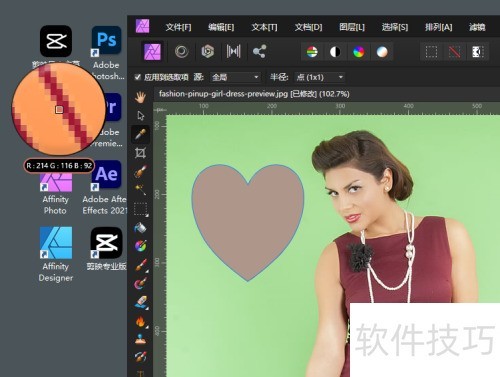
Task: Switch to the Export Persona share icon
Action: pyautogui.click(x=259, y=52)
